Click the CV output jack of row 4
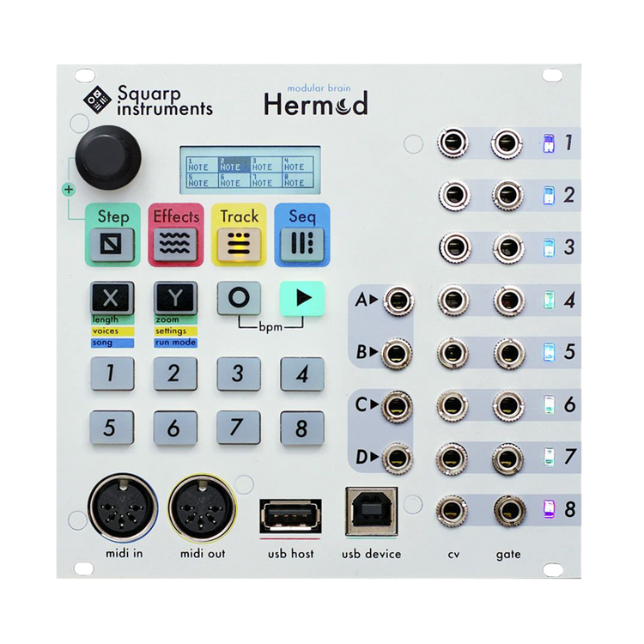The height and width of the screenshot is (644, 644). [453, 300]
